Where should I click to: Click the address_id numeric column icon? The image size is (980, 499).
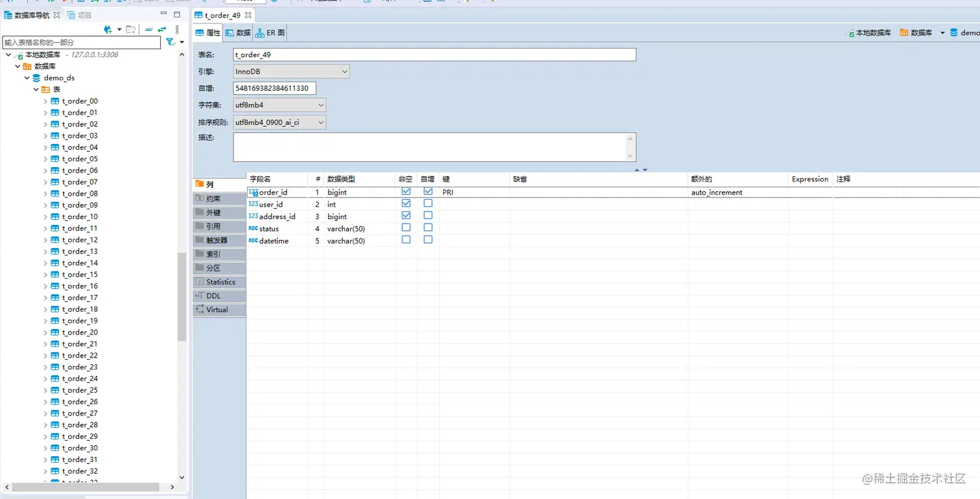coord(253,216)
